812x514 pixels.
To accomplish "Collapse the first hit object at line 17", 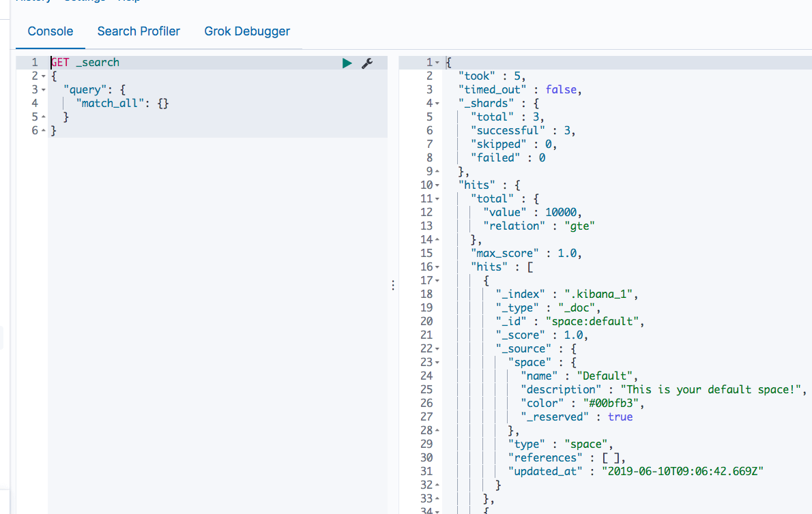I will [x=437, y=281].
